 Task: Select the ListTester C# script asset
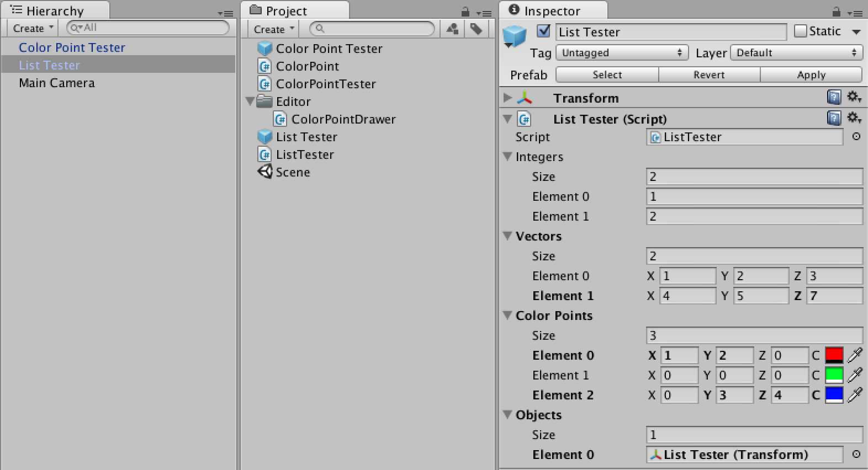coord(296,154)
